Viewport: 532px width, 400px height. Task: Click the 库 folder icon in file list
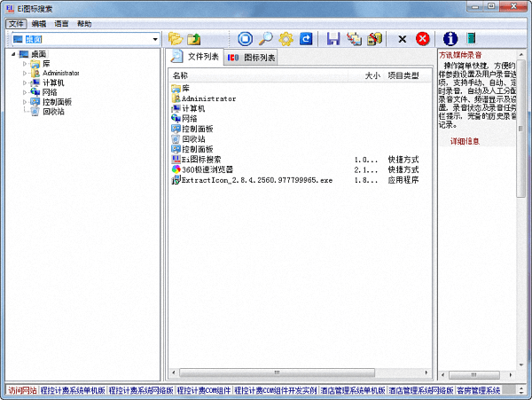coord(176,88)
